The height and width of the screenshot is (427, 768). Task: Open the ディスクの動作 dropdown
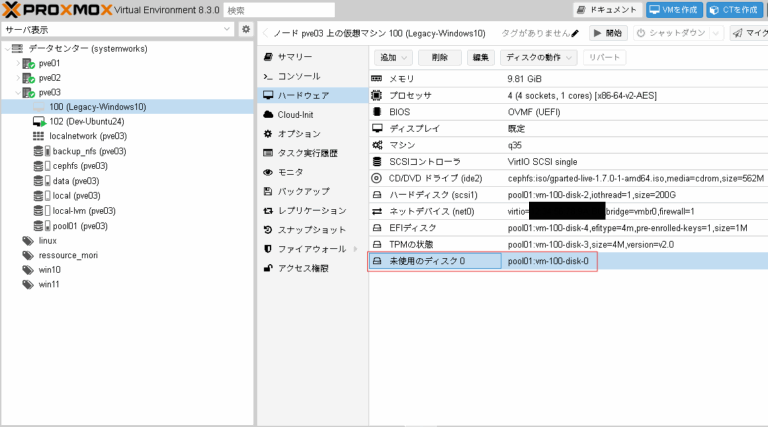[538, 58]
